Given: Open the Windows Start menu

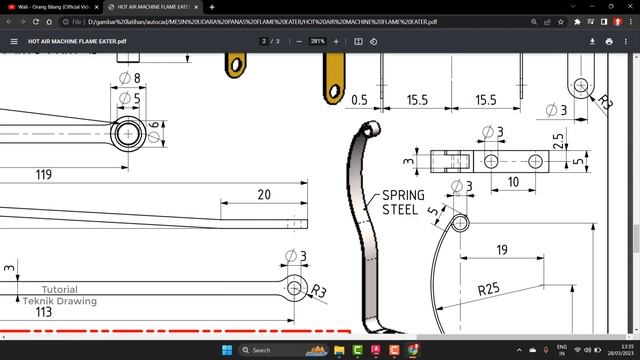Looking at the screenshot, I should 227,350.
